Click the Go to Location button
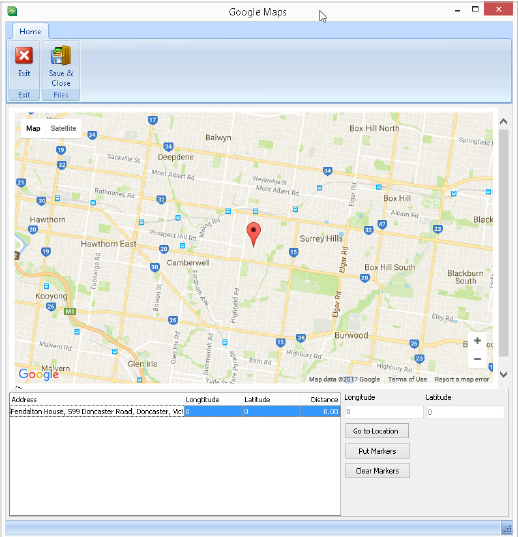 (377, 431)
